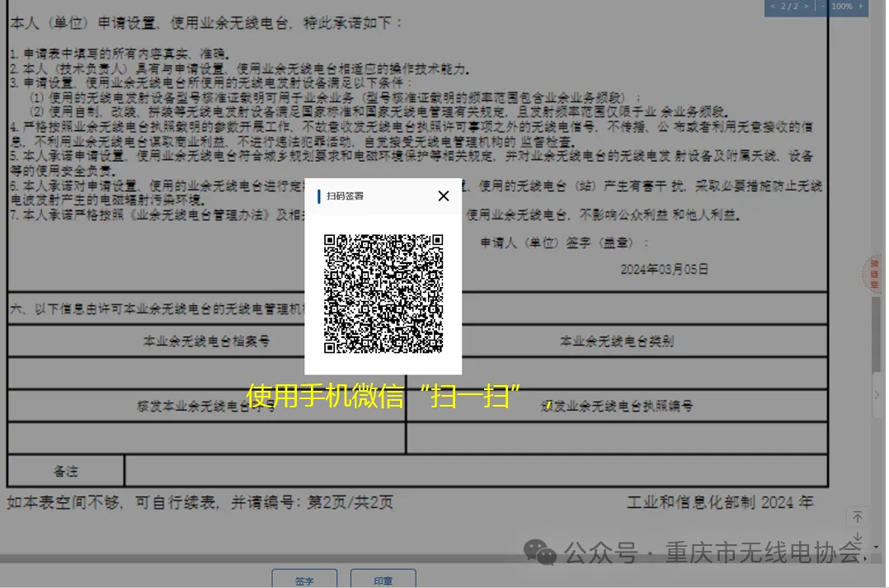Viewport: 889px width, 588px height.
Task: Go to the previous page with the < arrow
Action: 772,7
